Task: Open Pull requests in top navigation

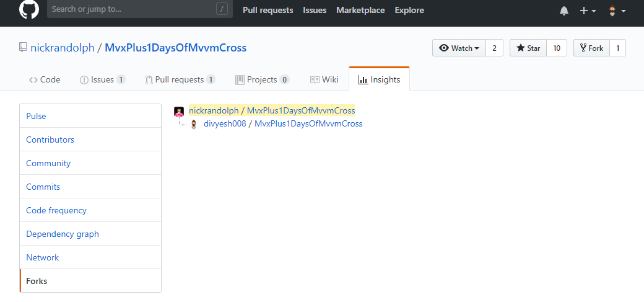Action: (268, 11)
